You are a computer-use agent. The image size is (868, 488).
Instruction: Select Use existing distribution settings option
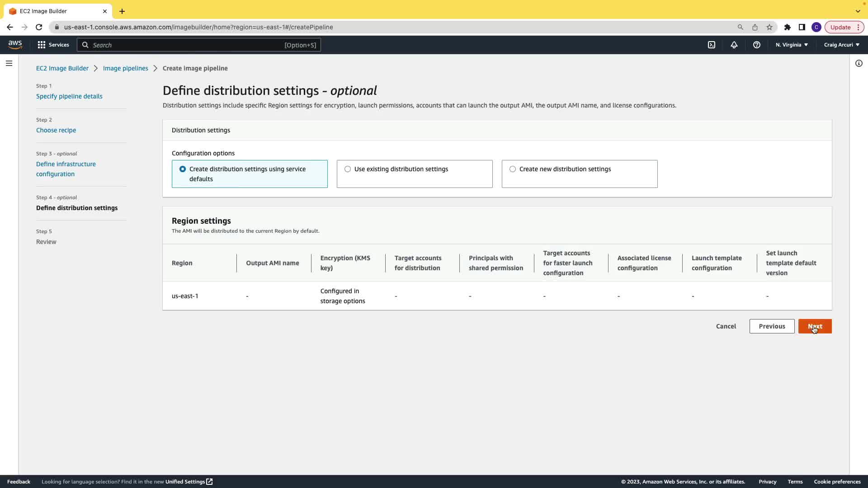[x=348, y=169]
